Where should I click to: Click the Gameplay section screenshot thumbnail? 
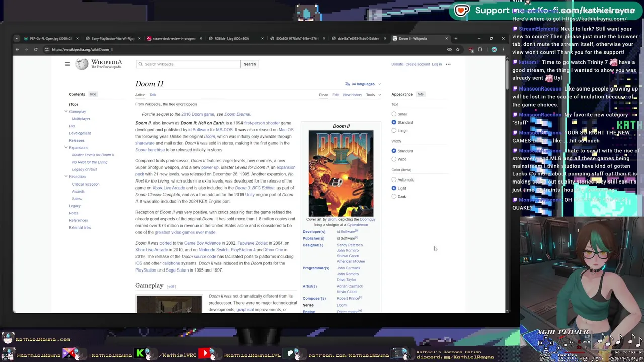point(169,304)
